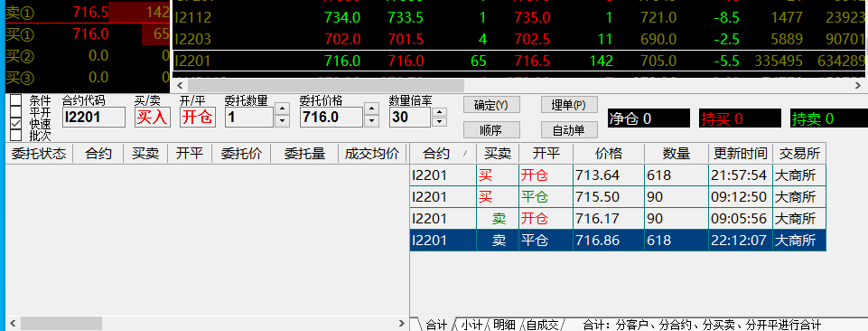Click the order list scrollbar right arrow
The width and height of the screenshot is (868, 331).
click(x=402, y=323)
